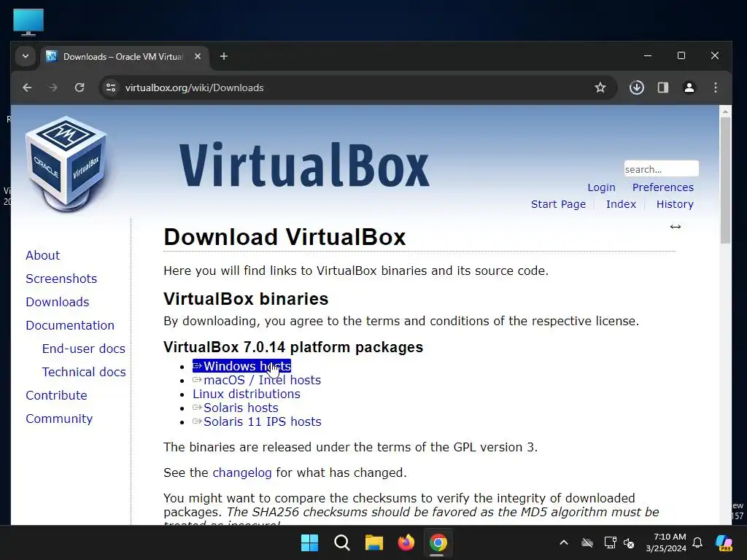Open the Contribute sidebar link
This screenshot has width=747, height=560.
[56, 395]
